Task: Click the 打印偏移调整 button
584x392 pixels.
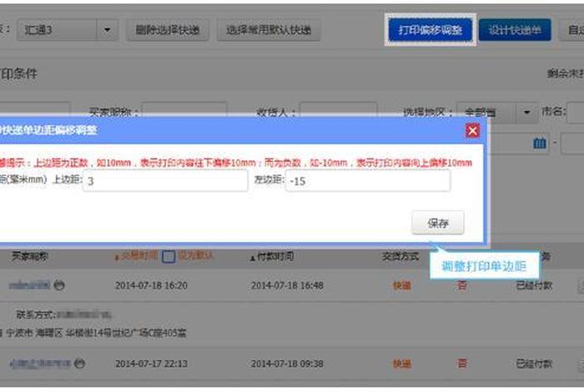Action: pyautogui.click(x=430, y=30)
